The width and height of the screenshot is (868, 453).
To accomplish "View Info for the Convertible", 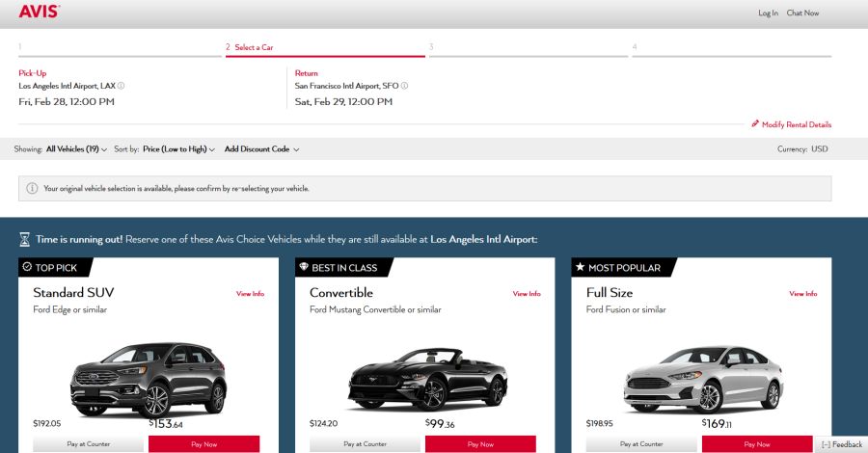I will point(527,294).
